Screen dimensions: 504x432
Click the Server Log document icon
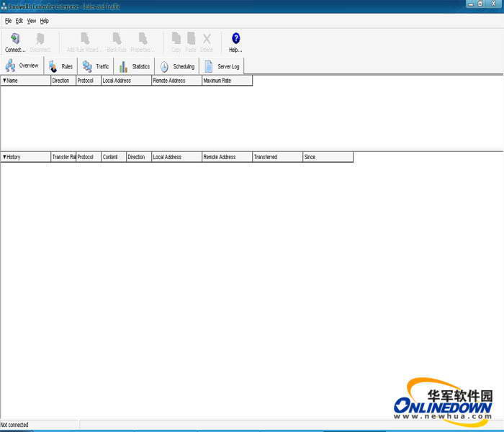209,66
